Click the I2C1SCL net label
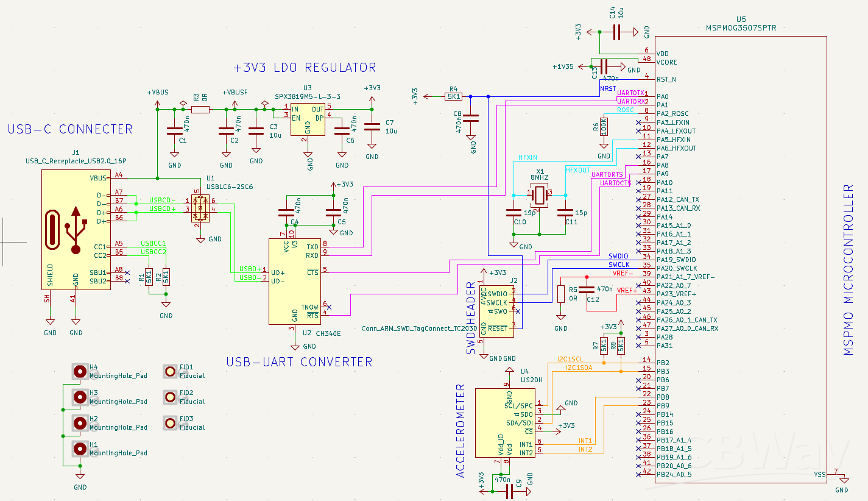868x501 pixels. (570, 359)
